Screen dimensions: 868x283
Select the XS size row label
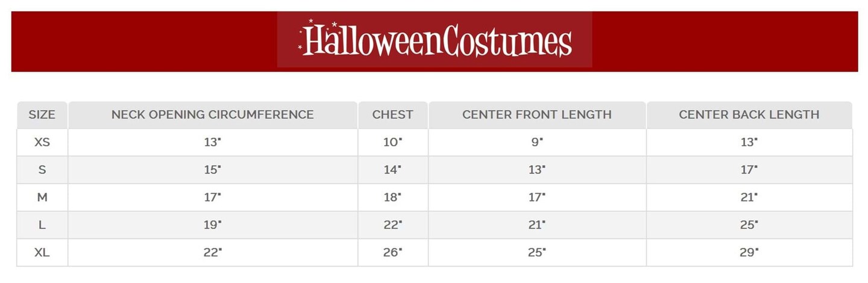point(42,142)
